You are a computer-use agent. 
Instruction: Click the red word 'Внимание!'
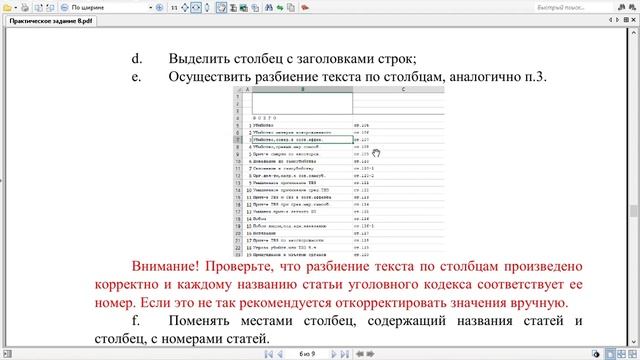pos(165,266)
